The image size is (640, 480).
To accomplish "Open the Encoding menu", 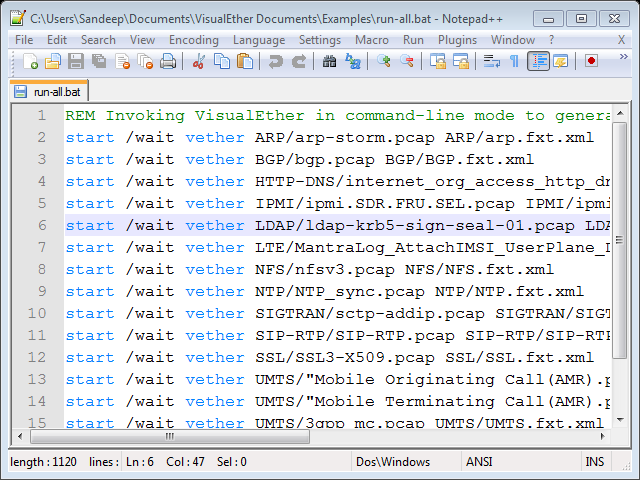I will (x=194, y=40).
